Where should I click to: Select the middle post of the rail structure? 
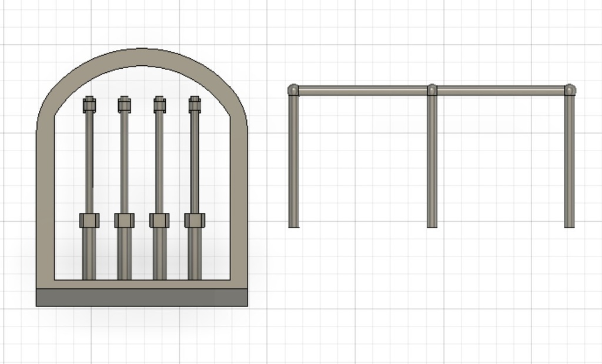coord(432,161)
